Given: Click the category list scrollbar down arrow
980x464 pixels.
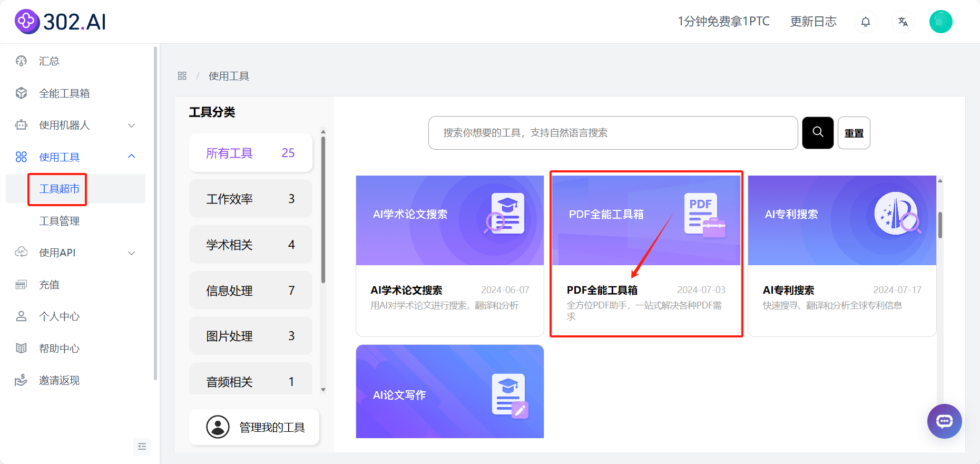Looking at the screenshot, I should (x=324, y=390).
